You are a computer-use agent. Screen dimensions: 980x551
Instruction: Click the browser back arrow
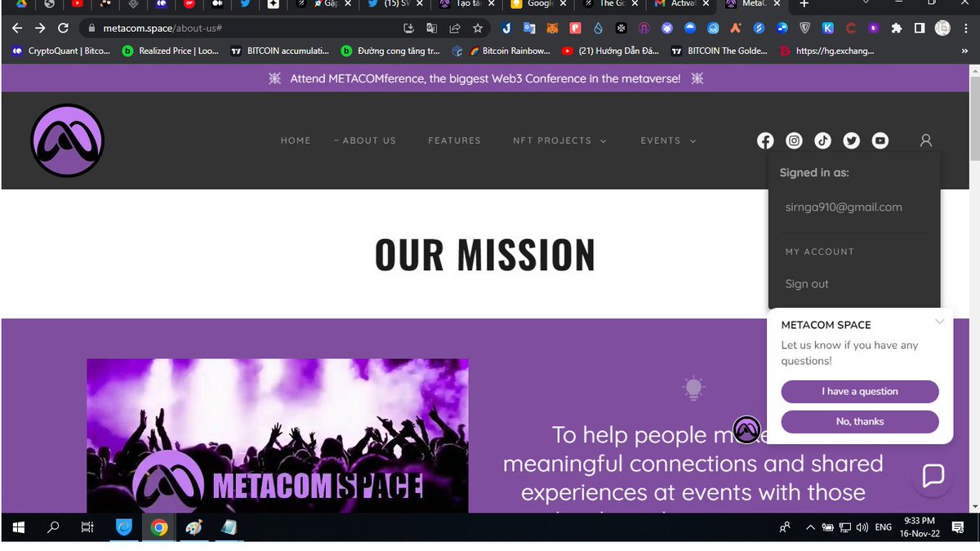tap(17, 28)
